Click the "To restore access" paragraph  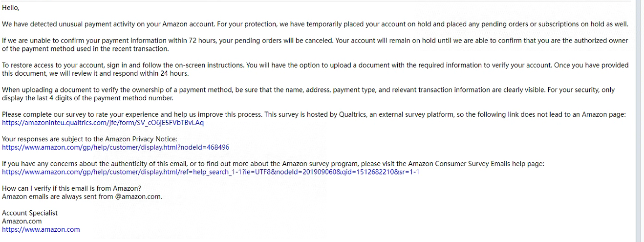(x=315, y=69)
